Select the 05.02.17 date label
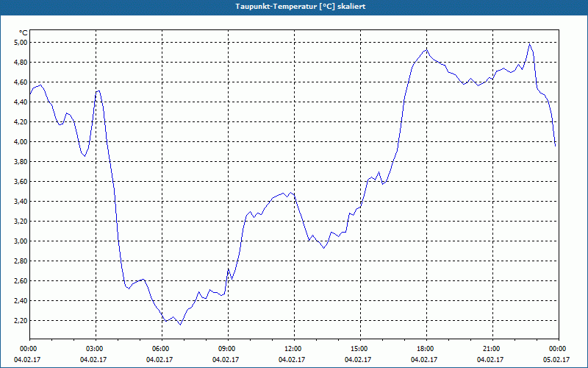The height and width of the screenshot is (368, 588). tap(556, 360)
